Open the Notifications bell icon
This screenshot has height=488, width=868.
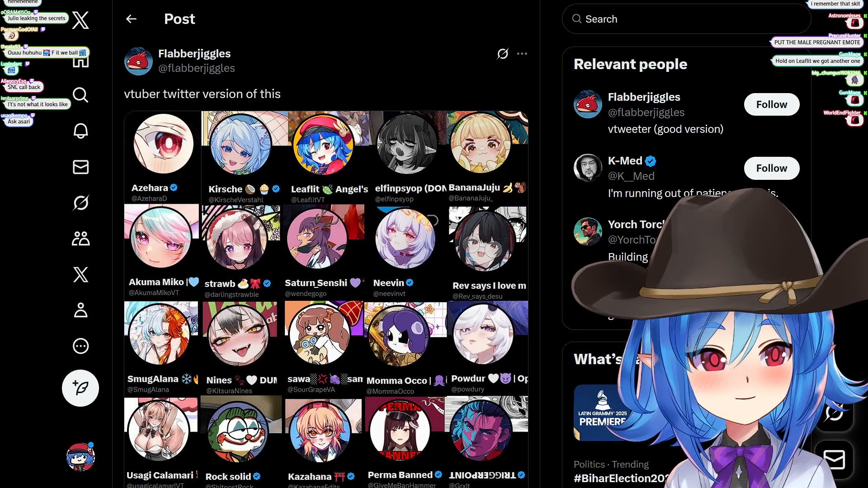tap(80, 131)
